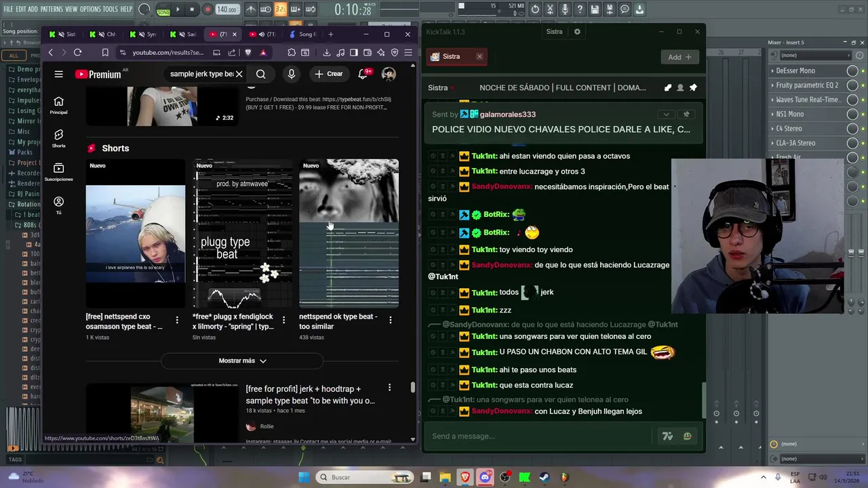Search YouTube by voice microphone
868x488 pixels.
pos(291,74)
